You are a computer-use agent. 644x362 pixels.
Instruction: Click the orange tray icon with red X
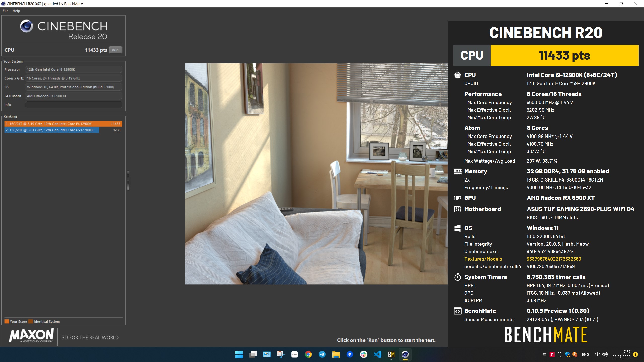pos(575,354)
